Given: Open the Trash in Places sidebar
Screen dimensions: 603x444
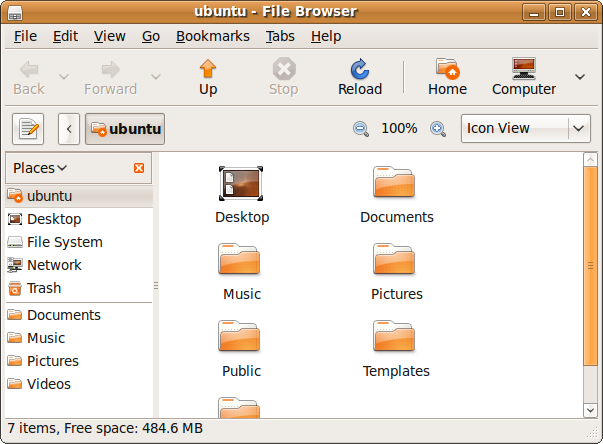Looking at the screenshot, I should tap(43, 288).
